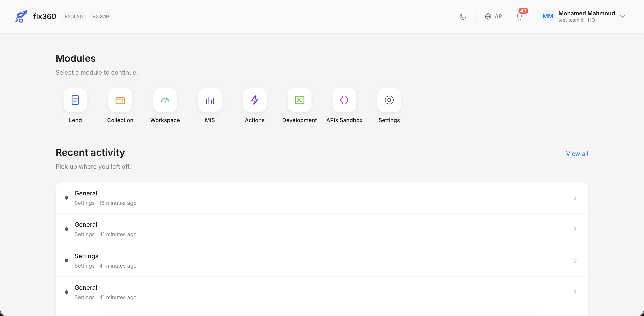Expand chevron on the 18 minutes ago row
644x316 pixels.
575,198
